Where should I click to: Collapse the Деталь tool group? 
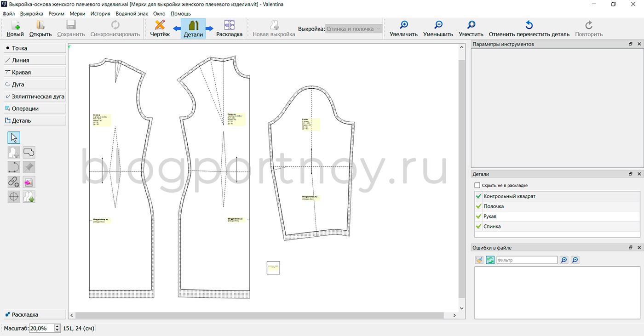click(35, 120)
